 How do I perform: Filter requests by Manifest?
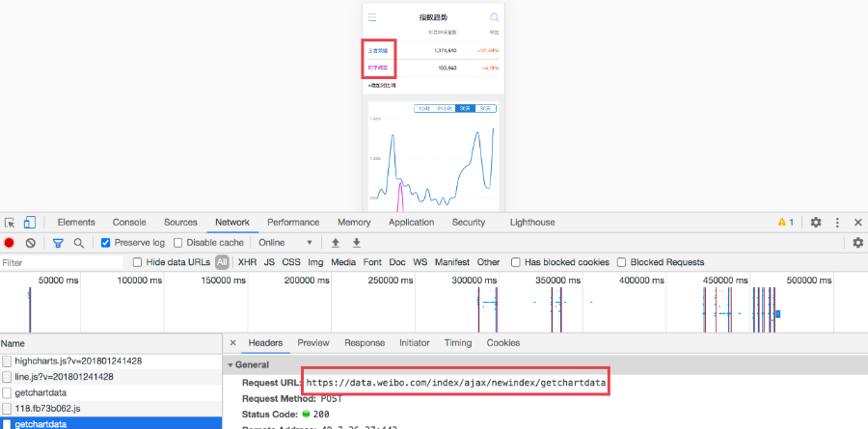452,262
